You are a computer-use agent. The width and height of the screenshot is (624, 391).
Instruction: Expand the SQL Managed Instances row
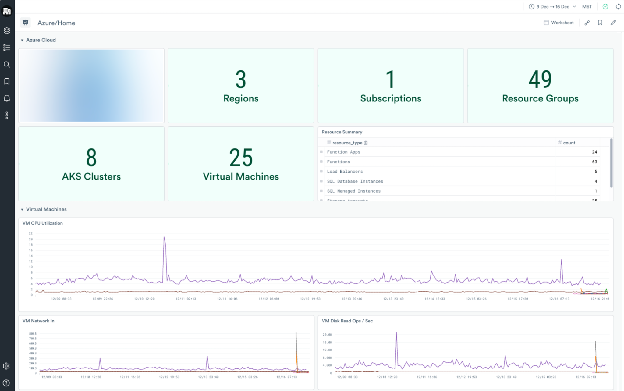(x=322, y=191)
